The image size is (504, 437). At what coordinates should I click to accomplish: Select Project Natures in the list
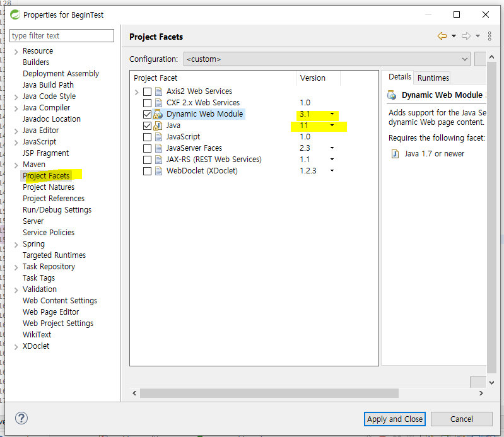(49, 187)
